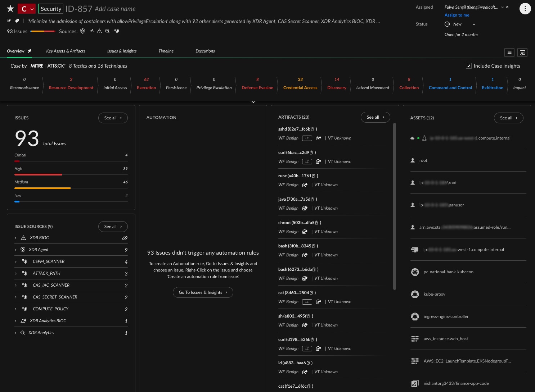Click the tag icon under the case title

click(x=17, y=21)
